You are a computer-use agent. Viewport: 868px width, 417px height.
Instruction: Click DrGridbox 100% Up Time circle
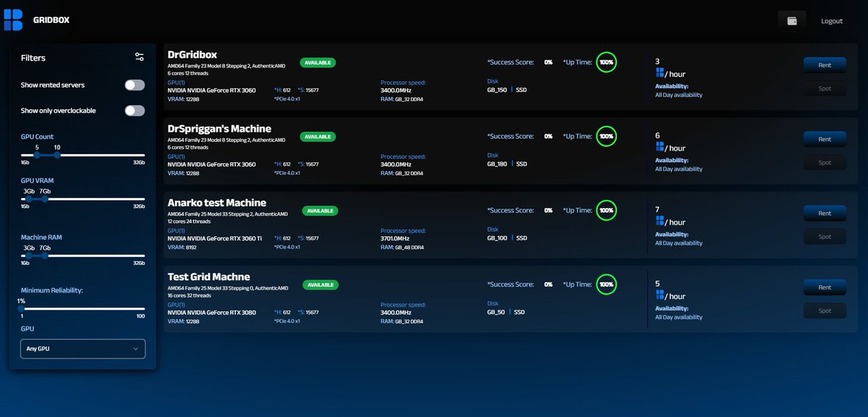point(606,62)
